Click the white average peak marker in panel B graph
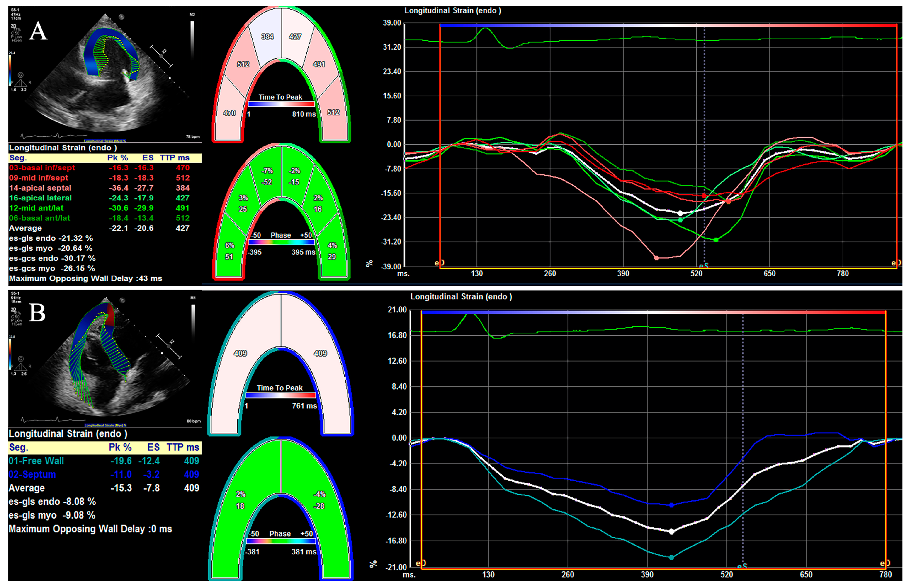909x588 pixels. 671,531
